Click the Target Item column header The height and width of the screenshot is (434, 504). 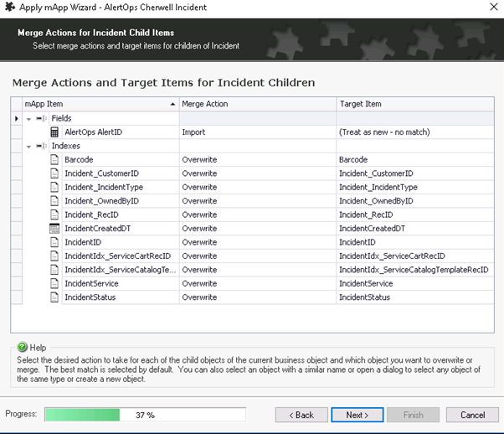point(412,104)
